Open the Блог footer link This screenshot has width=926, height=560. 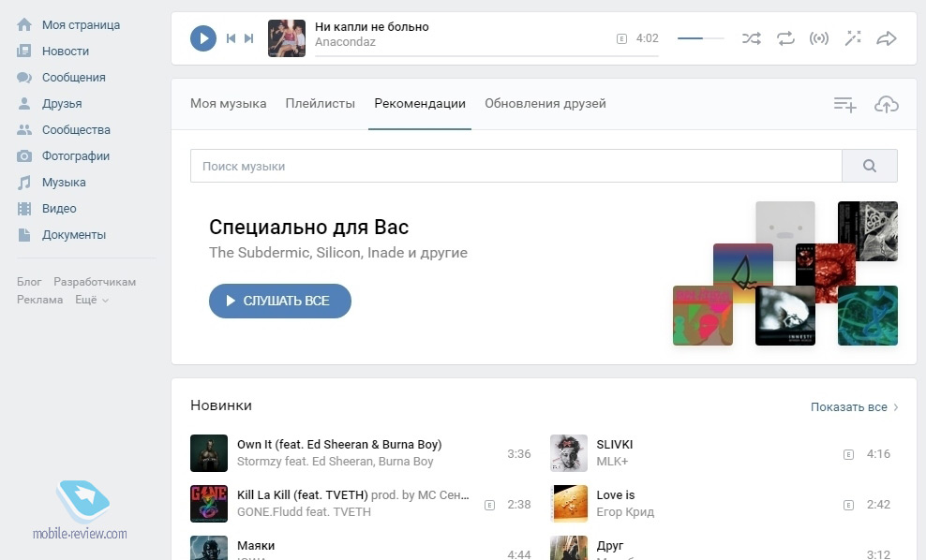point(29,282)
